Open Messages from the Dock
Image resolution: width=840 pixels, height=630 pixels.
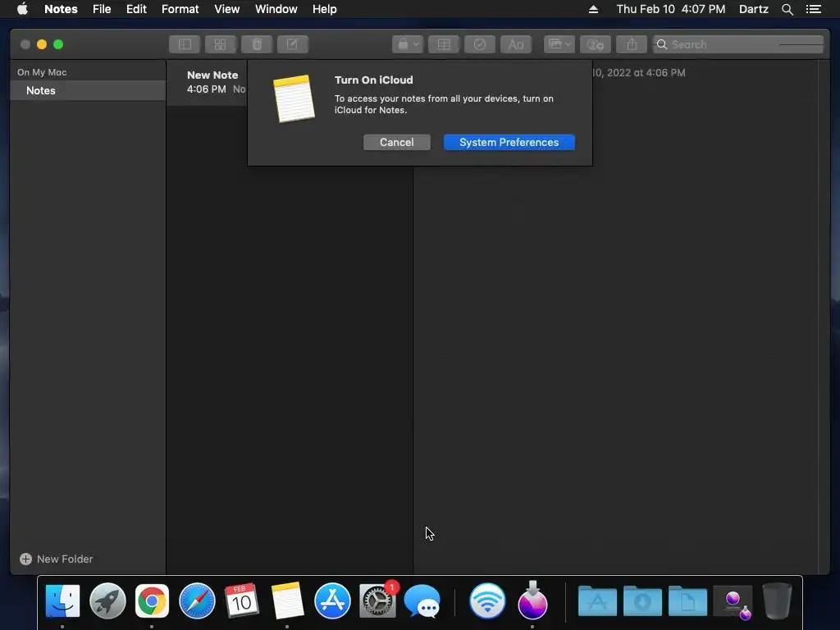click(x=422, y=601)
